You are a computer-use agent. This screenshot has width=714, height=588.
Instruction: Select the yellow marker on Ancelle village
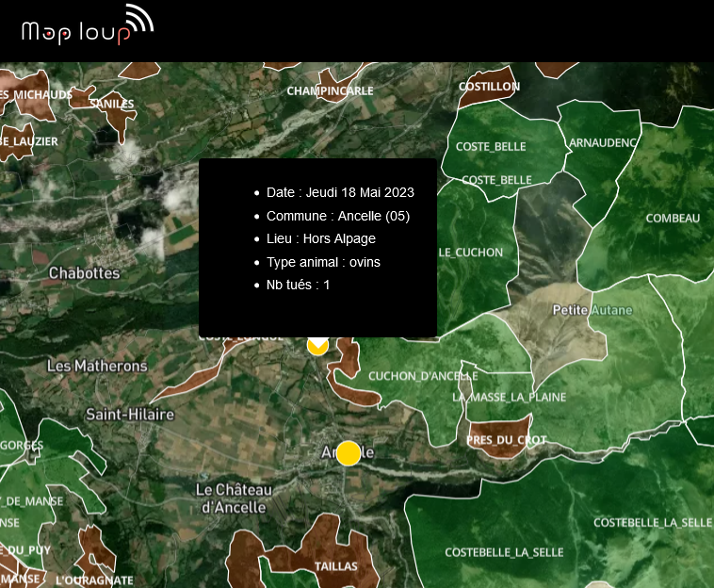click(349, 453)
